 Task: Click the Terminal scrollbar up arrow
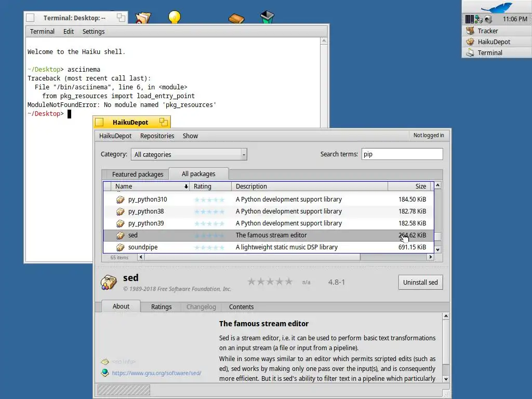[324, 41]
